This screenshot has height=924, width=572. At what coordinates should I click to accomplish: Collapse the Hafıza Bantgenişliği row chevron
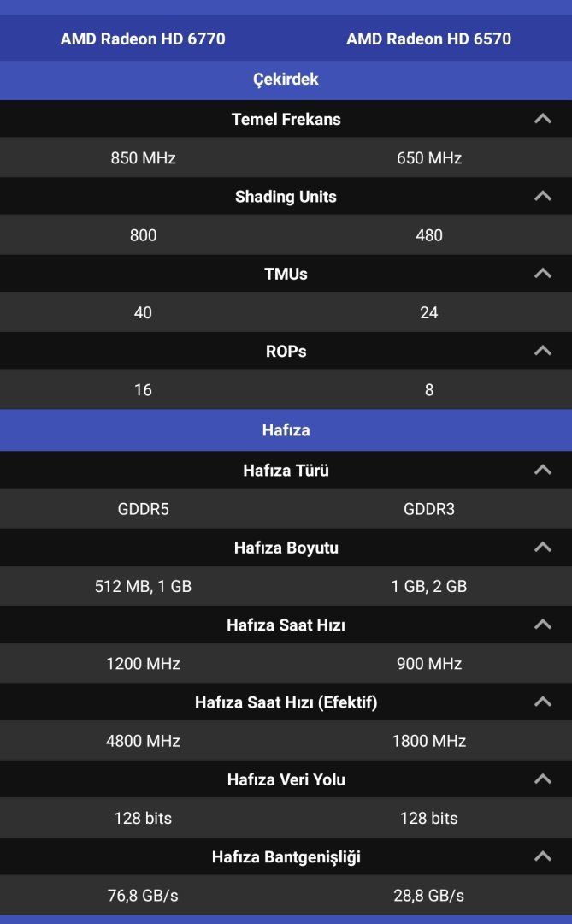pos(542,856)
